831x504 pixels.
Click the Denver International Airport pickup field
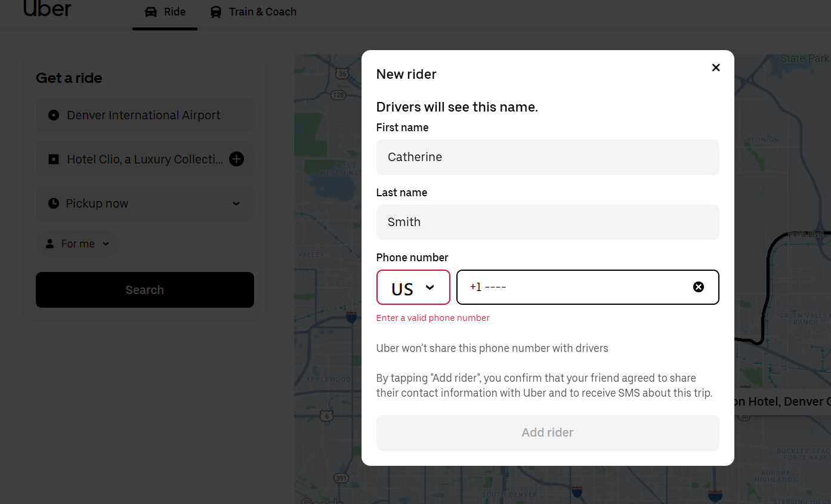tap(144, 115)
